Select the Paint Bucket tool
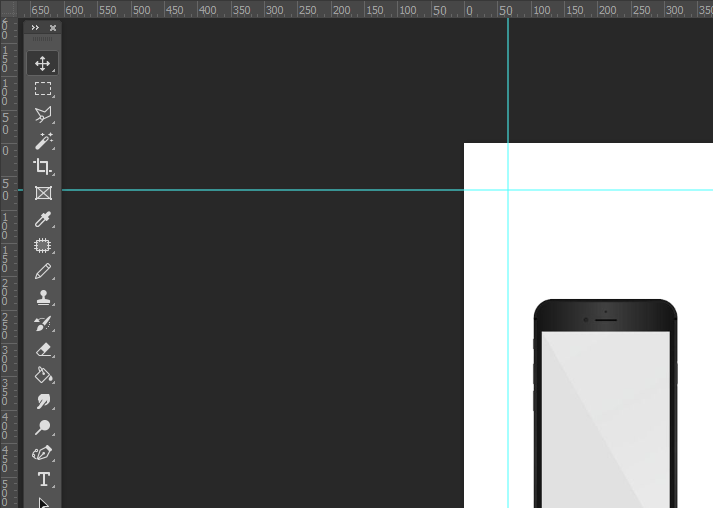Viewport: 713px width, 508px height. (x=43, y=376)
